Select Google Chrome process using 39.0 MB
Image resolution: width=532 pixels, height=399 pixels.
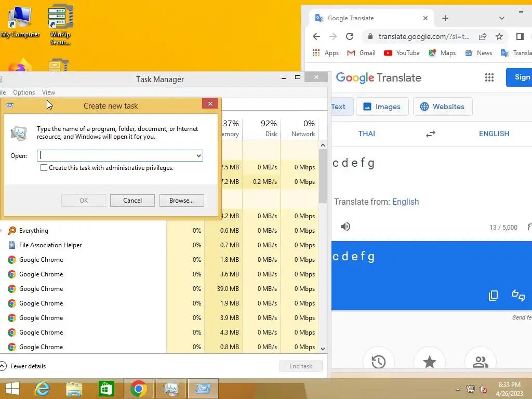tap(159, 289)
